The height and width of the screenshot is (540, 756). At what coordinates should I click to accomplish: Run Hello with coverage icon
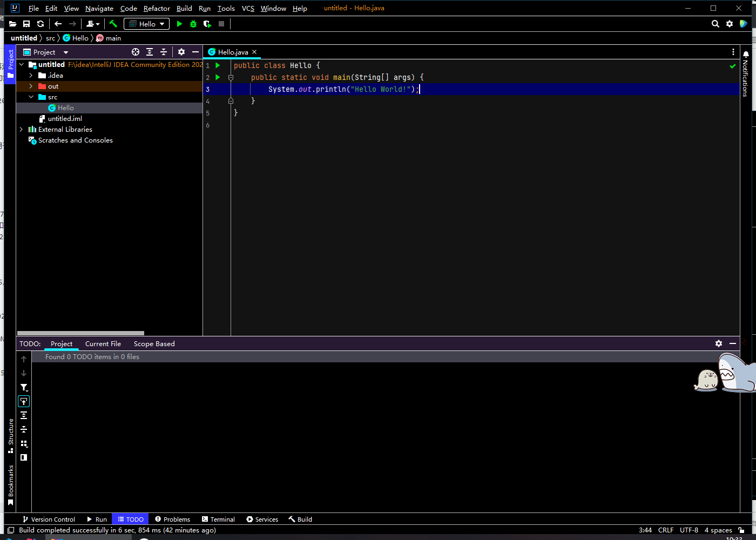tap(207, 24)
